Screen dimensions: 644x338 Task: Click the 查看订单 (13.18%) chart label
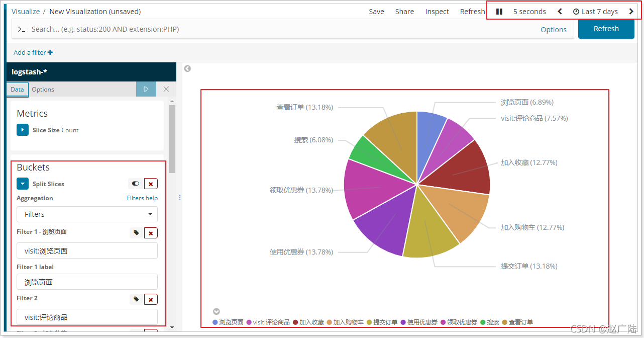point(304,107)
